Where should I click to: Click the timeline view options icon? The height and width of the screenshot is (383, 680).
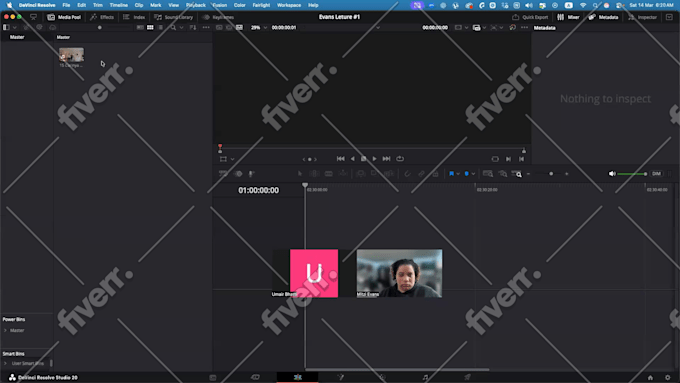pyautogui.click(x=223, y=173)
